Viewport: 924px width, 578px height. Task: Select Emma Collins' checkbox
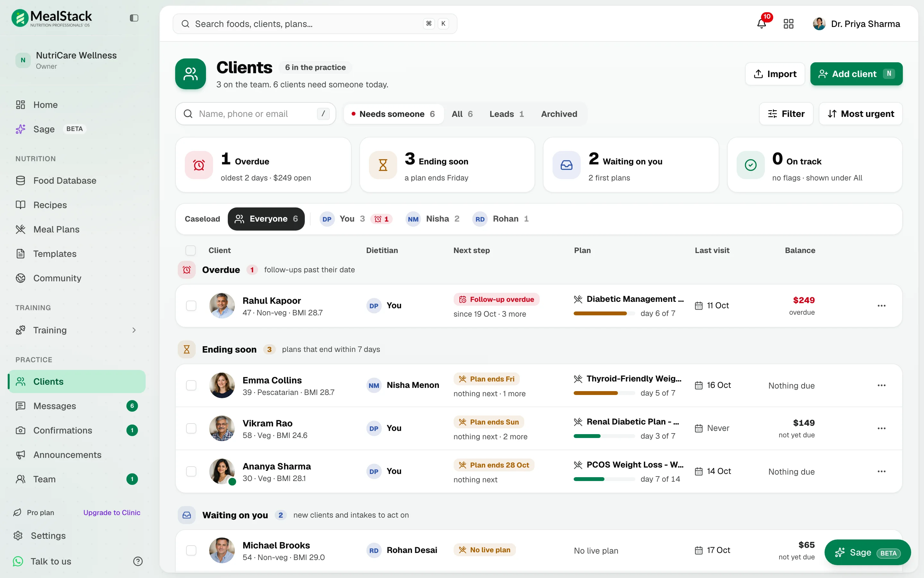click(x=191, y=385)
